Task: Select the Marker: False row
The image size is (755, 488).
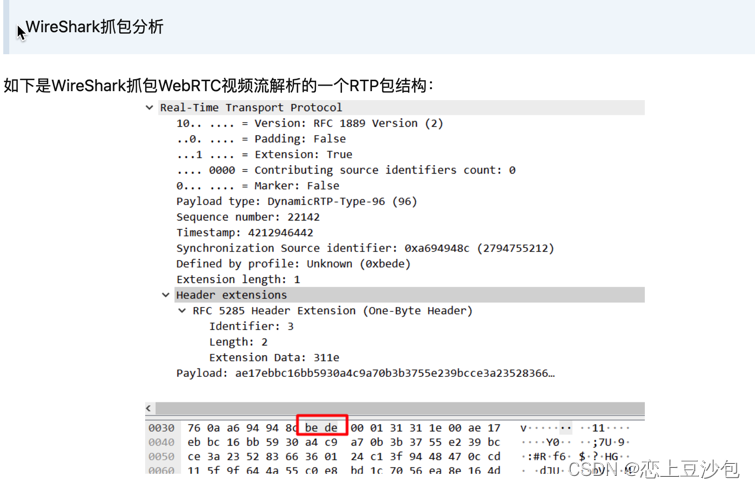Action: pyautogui.click(x=258, y=185)
